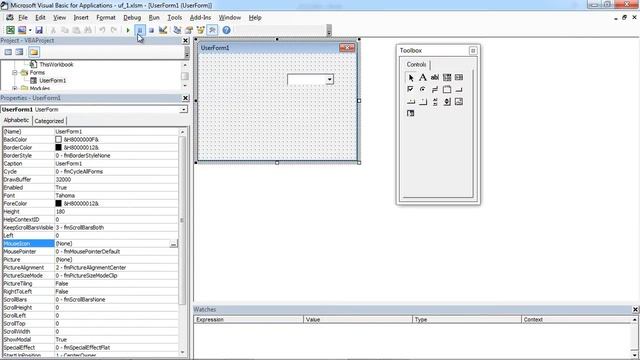This screenshot has height=360, width=640.
Task: Open the Object Browser toolbar icon
Action: click(x=200, y=30)
